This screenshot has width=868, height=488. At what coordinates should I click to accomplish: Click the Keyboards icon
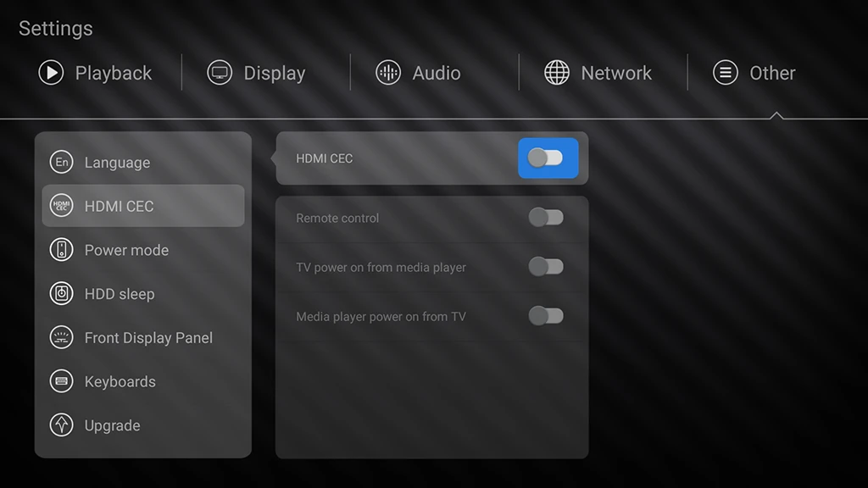61,381
